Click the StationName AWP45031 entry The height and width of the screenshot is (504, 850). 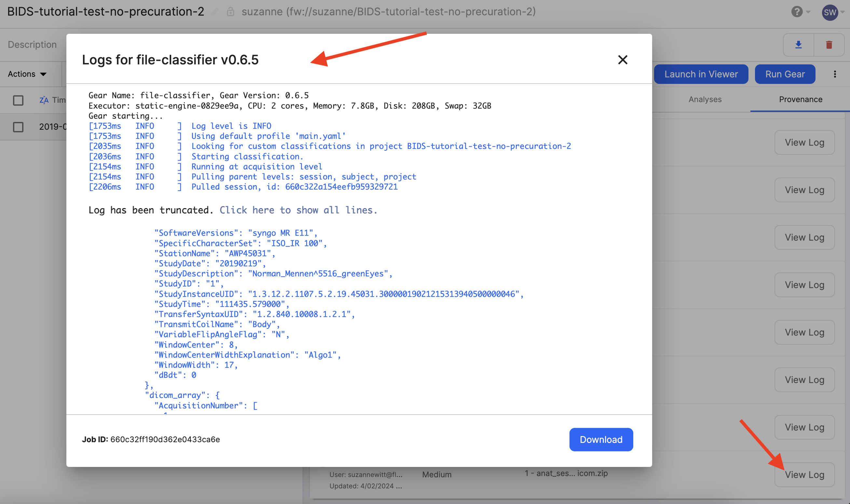pos(214,253)
